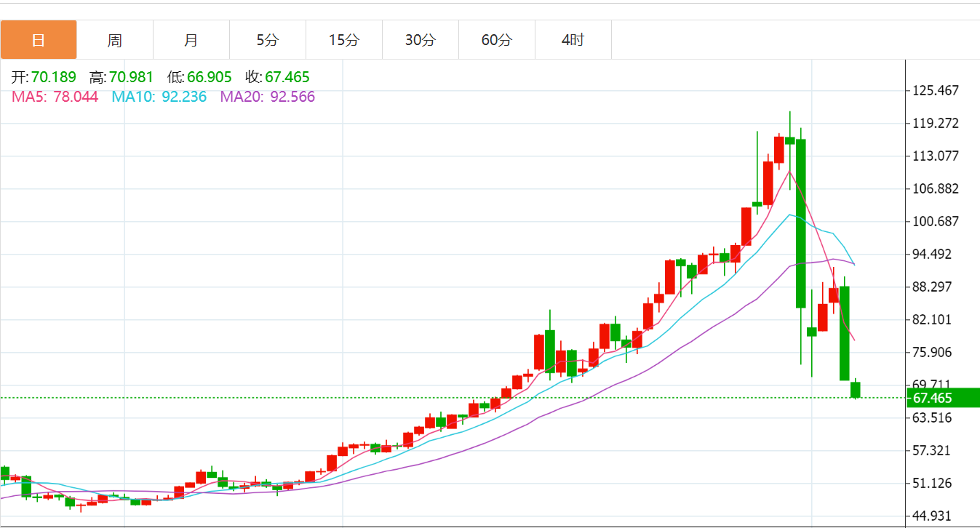This screenshot has height=528, width=980.
Task: Switch to the 4时 chart tab
Action: 573,40
